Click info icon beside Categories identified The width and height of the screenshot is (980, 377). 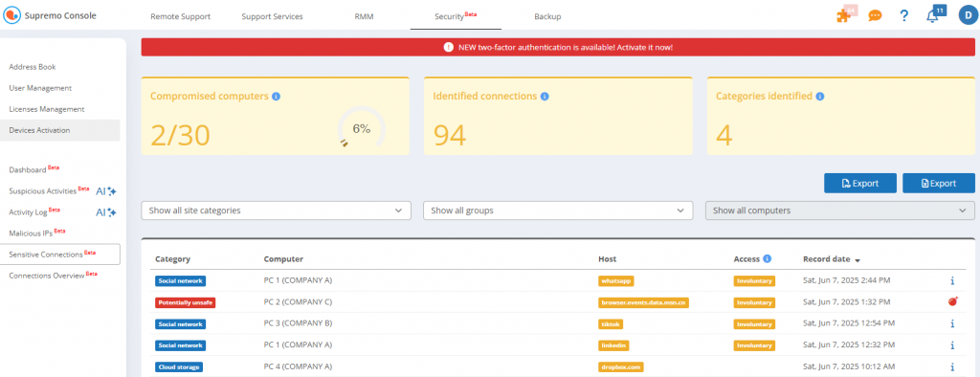(x=820, y=97)
